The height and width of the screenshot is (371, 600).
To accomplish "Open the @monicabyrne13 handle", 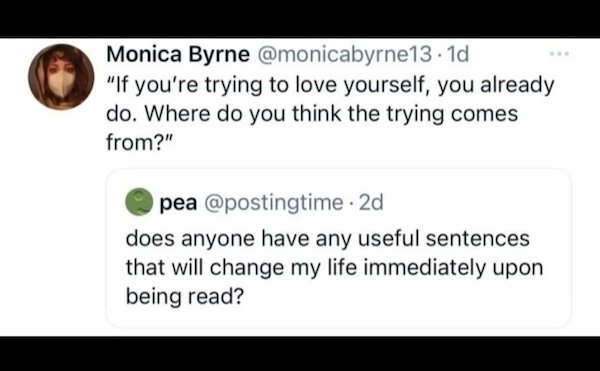I will pyautogui.click(x=345, y=54).
